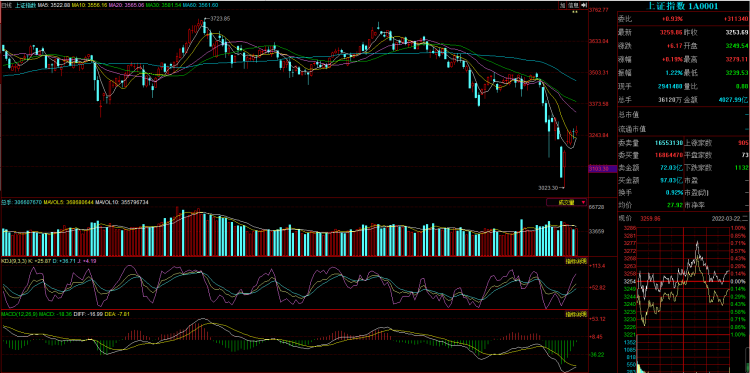Click the 上证指数 name beside 日线

[25, 5]
